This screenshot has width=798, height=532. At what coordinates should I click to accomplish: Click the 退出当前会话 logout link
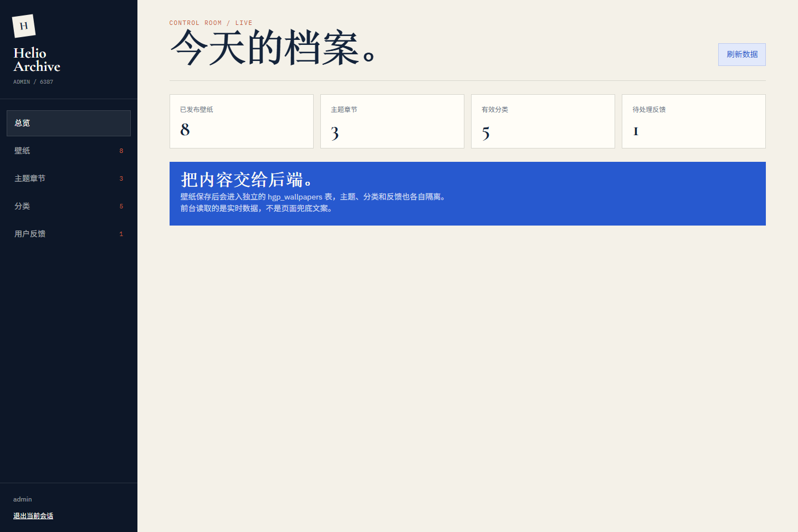pos(33,516)
